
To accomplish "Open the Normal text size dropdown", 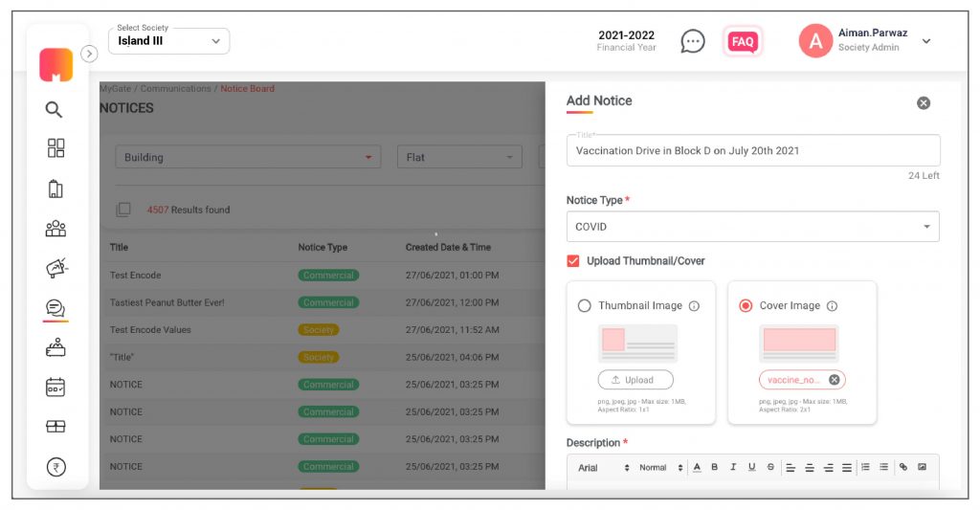I will (660, 468).
